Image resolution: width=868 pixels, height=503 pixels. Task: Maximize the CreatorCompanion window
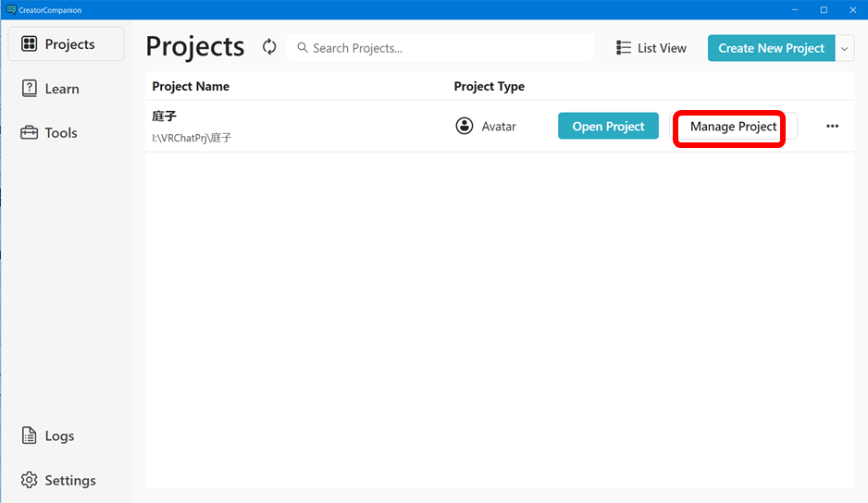click(824, 9)
